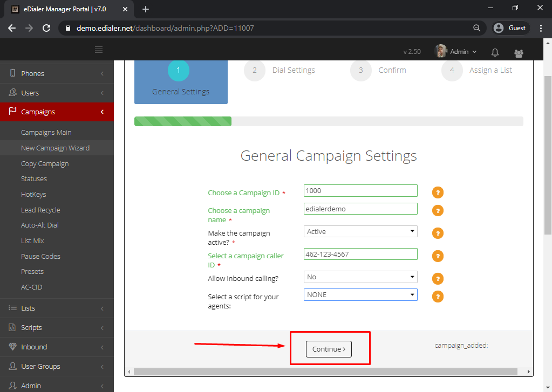The image size is (552, 392).
Task: Select step 2 Dial Settings
Action: [280, 71]
